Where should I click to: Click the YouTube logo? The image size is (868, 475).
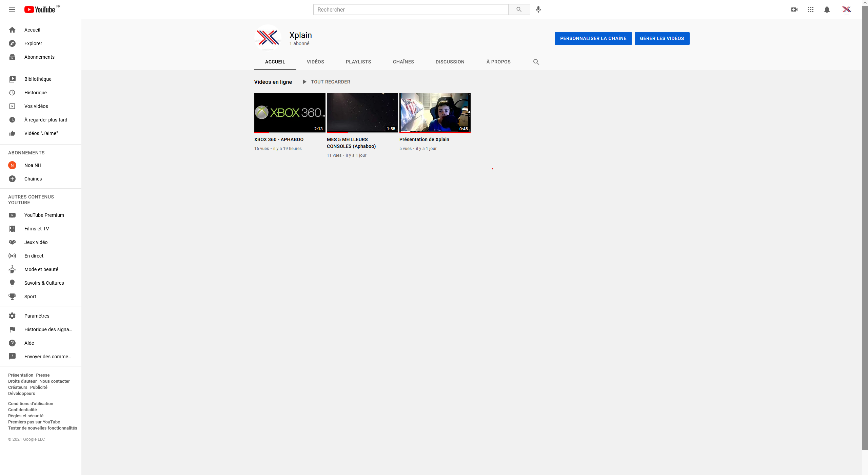(40, 9)
